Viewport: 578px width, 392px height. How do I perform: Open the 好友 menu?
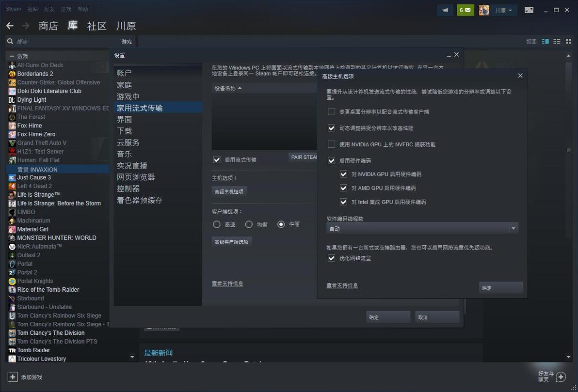click(49, 9)
